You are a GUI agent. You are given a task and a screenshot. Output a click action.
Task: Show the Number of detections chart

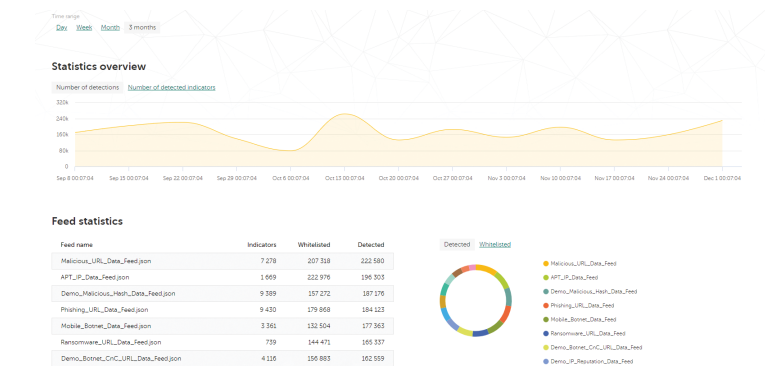pyautogui.click(x=87, y=87)
